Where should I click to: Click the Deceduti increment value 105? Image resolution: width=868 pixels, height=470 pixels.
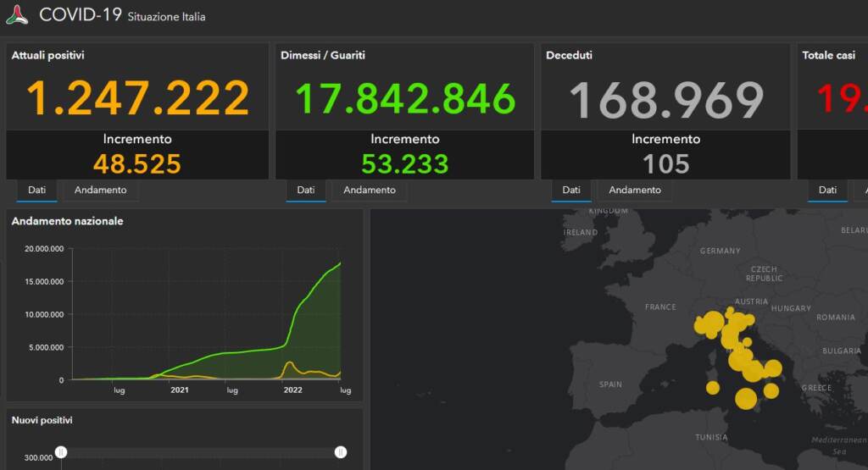point(666,163)
